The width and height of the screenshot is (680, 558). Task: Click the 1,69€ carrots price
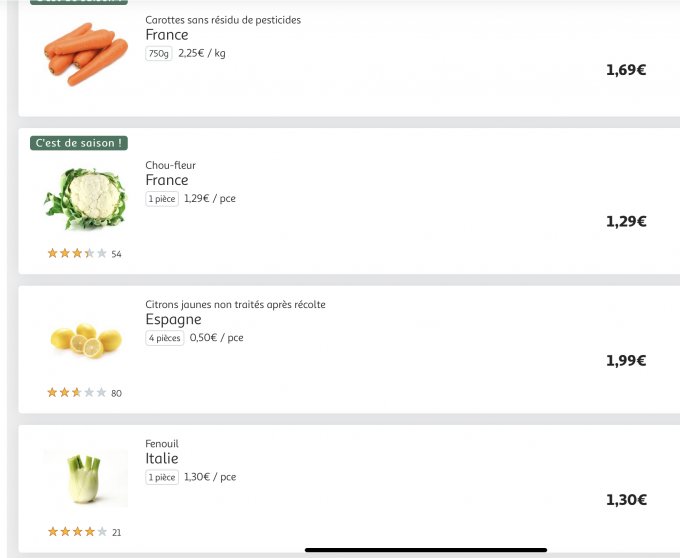pyautogui.click(x=626, y=70)
